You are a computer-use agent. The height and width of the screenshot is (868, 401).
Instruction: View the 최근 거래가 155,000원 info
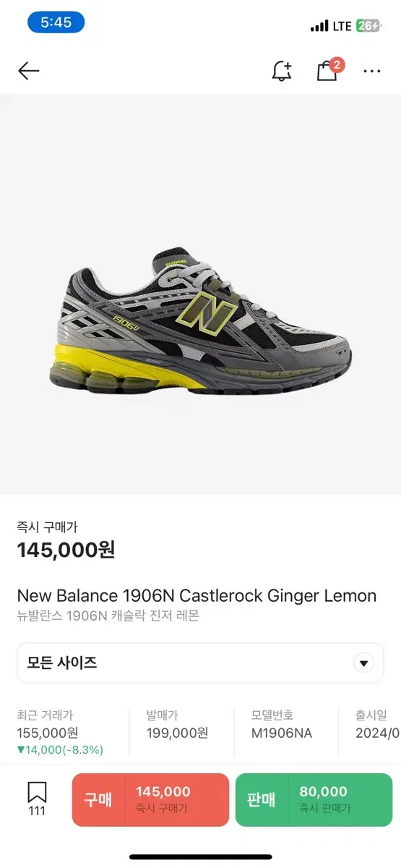(x=60, y=732)
